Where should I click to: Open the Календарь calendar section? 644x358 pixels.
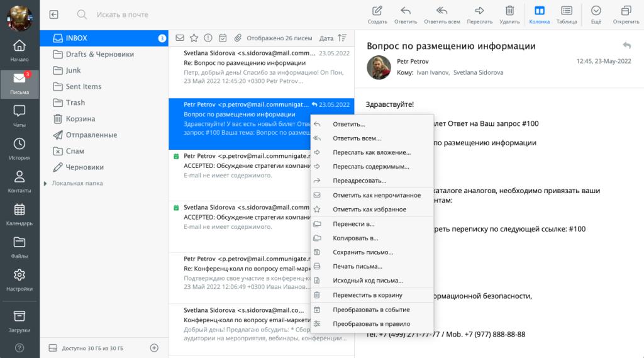pos(19,215)
